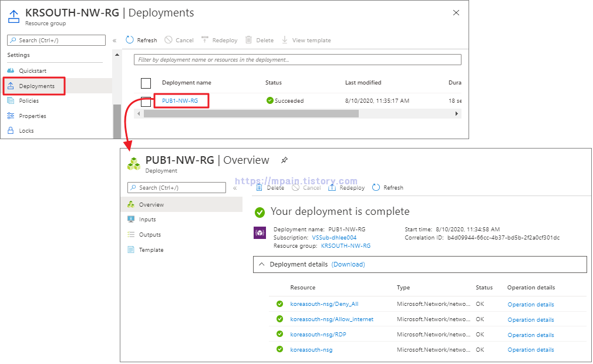Click the sidebar scroll up arrow
Image resolution: width=593 pixels, height=364 pixels.
coord(117,55)
